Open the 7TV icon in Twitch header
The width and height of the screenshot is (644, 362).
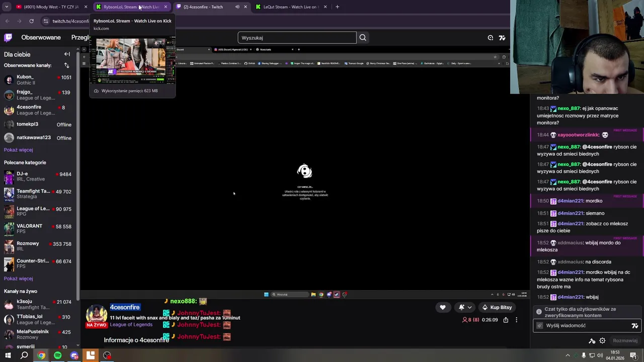(x=502, y=38)
